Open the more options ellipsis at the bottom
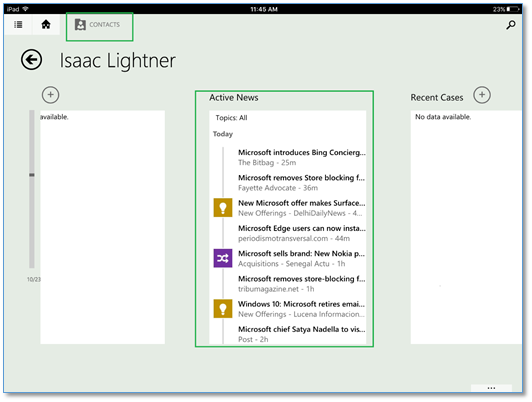The image size is (532, 402). pyautogui.click(x=491, y=388)
